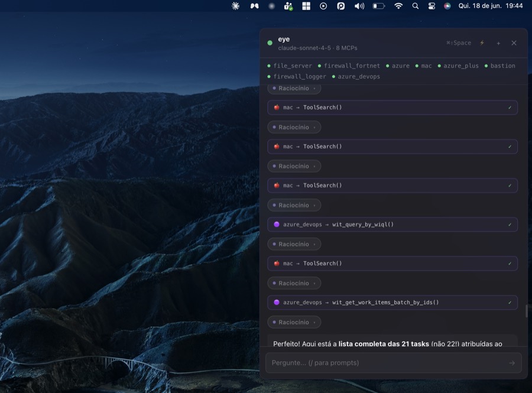Click the green status dot beside eye title
Screen dimensions: 532x393
(x=270, y=43)
